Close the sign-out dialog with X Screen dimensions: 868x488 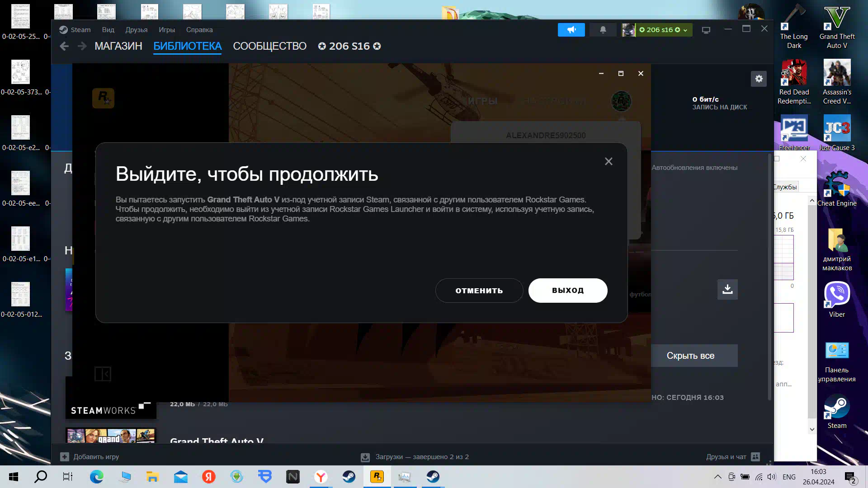point(609,161)
